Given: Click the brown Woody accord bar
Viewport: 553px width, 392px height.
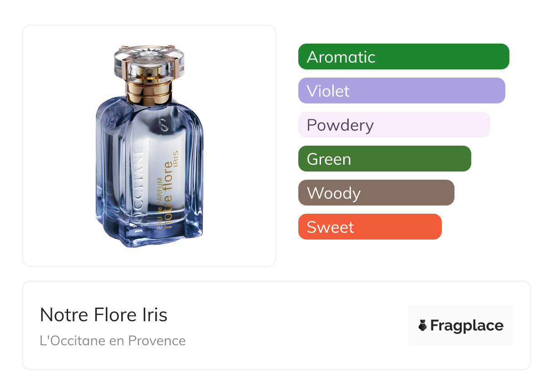Looking at the screenshot, I should coord(376,193).
